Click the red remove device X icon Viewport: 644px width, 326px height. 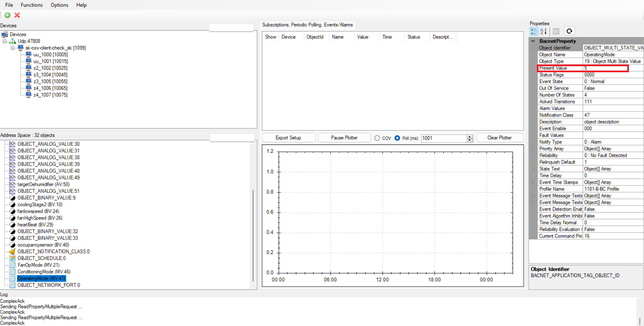tap(17, 15)
